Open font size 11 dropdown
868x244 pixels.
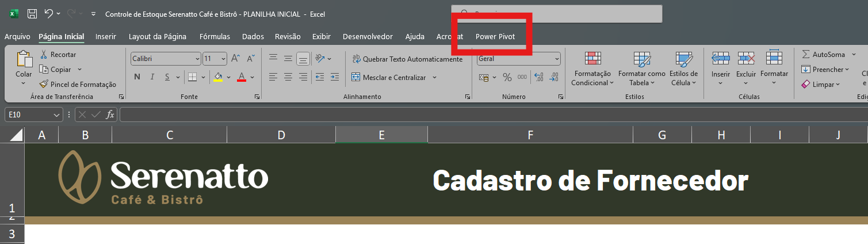click(223, 59)
